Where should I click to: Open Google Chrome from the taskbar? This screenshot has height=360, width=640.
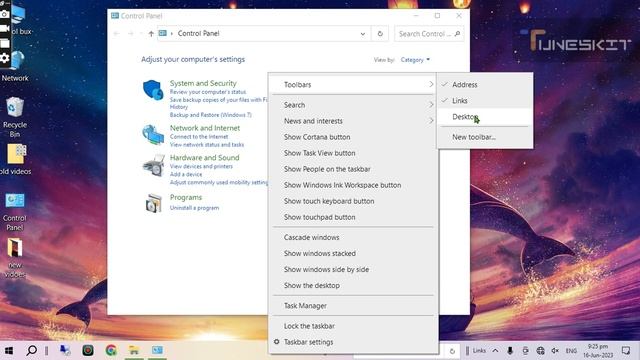(x=111, y=350)
